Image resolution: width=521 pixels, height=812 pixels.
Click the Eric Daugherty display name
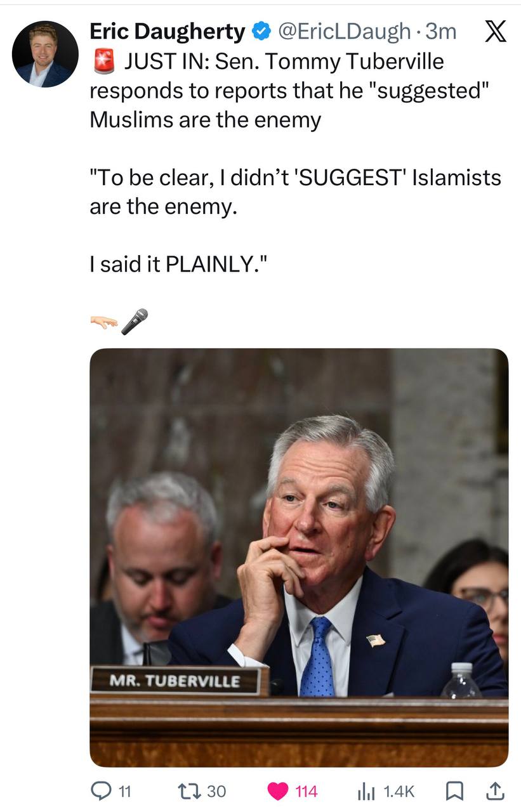[168, 31]
